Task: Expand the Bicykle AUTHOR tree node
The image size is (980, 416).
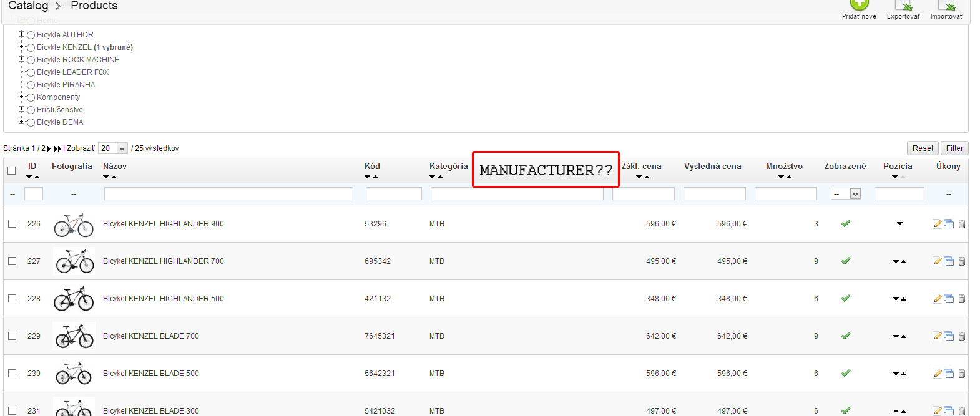Action: [x=21, y=34]
